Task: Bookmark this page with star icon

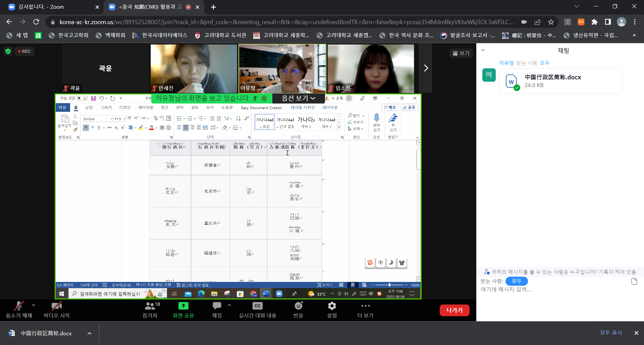Action: [x=551, y=22]
